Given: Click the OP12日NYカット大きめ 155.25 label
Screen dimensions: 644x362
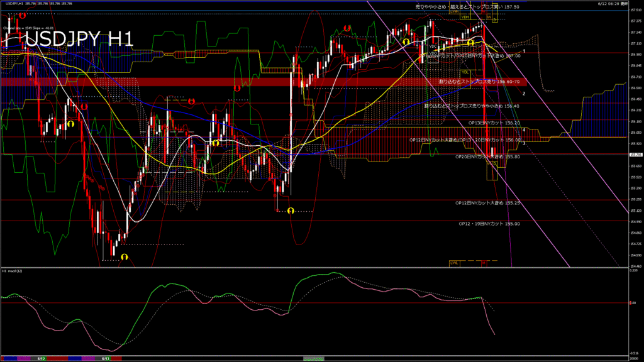Looking at the screenshot, I should point(487,203).
